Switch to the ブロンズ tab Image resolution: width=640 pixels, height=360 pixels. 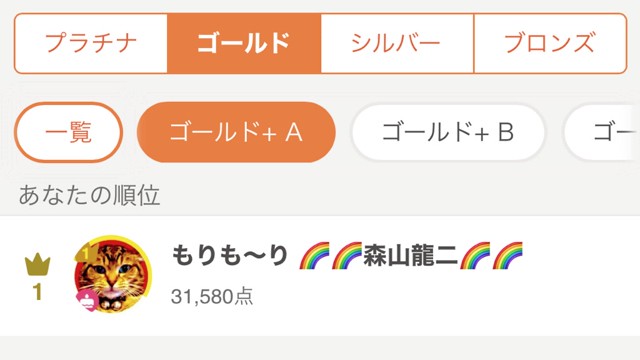550,43
